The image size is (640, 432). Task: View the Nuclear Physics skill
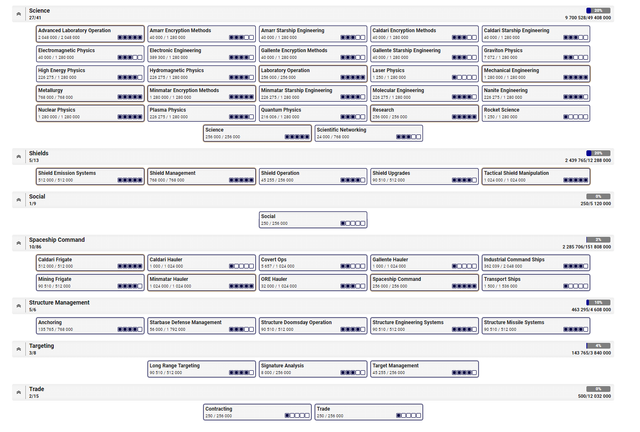(x=90, y=114)
